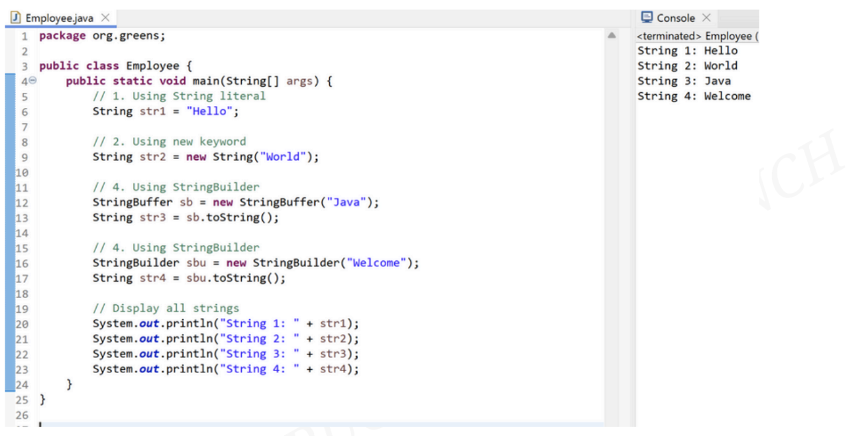The width and height of the screenshot is (868, 436).
Task: Click the Console view monitor icon
Action: tap(647, 18)
